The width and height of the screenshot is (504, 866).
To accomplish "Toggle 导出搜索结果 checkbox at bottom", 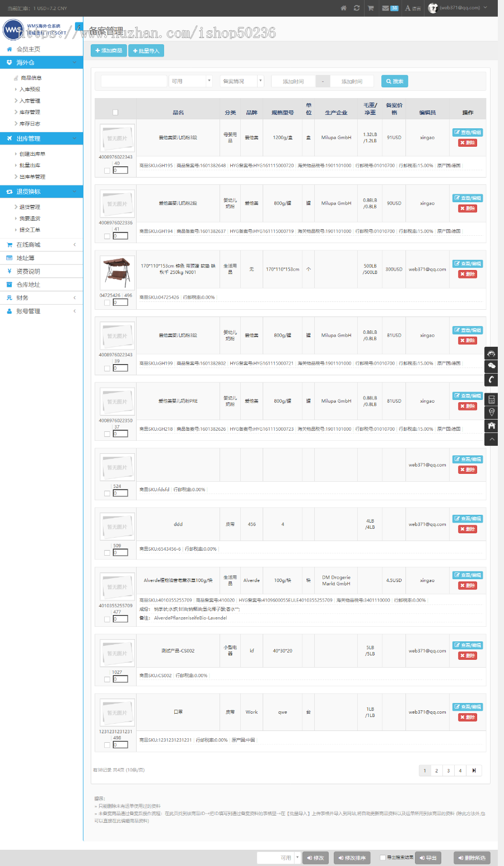I will tap(382, 858).
